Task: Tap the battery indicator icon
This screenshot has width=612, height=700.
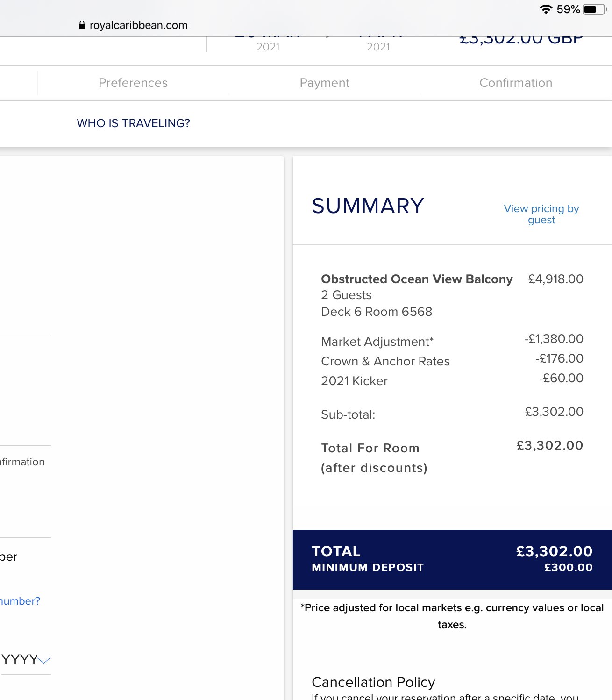Action: coord(595,9)
